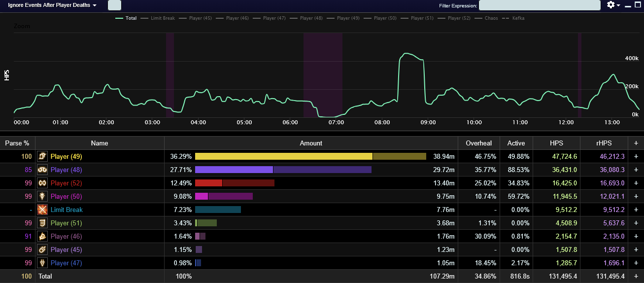Toggle Limit Break series in chart legend

pos(158,18)
